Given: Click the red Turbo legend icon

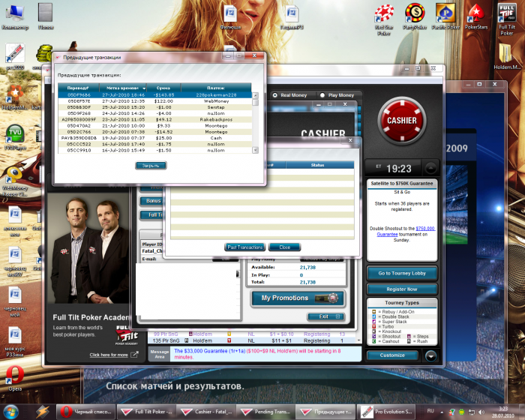Looking at the screenshot, I should coord(373,326).
